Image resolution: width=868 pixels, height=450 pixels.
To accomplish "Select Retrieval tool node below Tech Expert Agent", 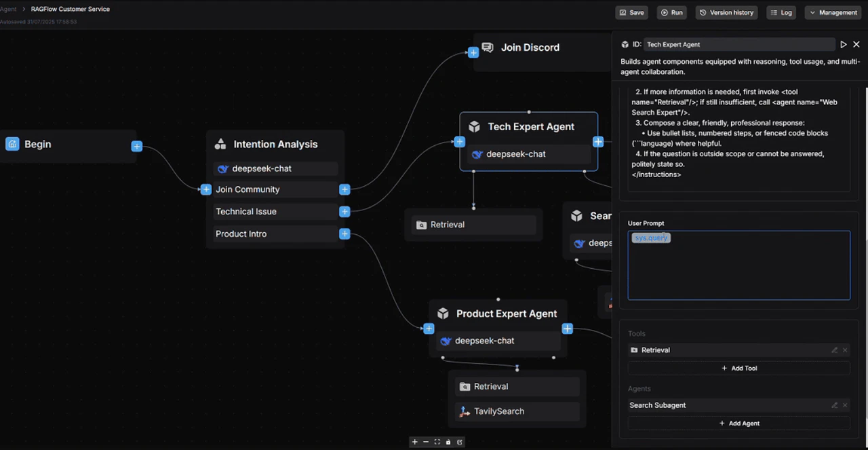I will 473,225.
